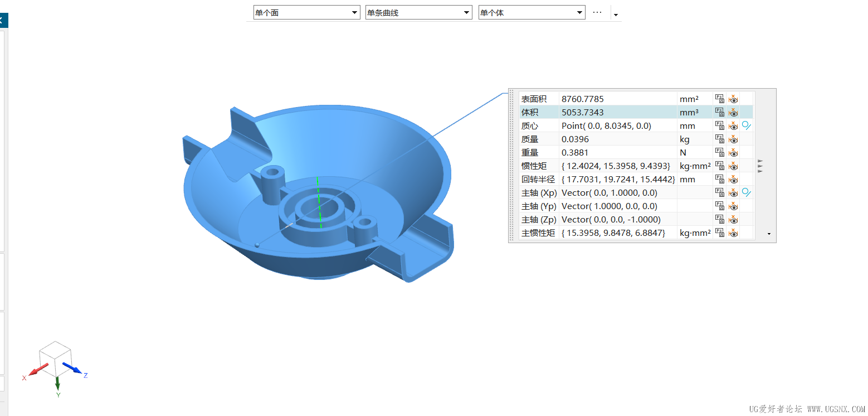Image resolution: width=868 pixels, height=416 pixels.
Task: Click the save icon in the 回转半径 row
Action: click(x=720, y=179)
